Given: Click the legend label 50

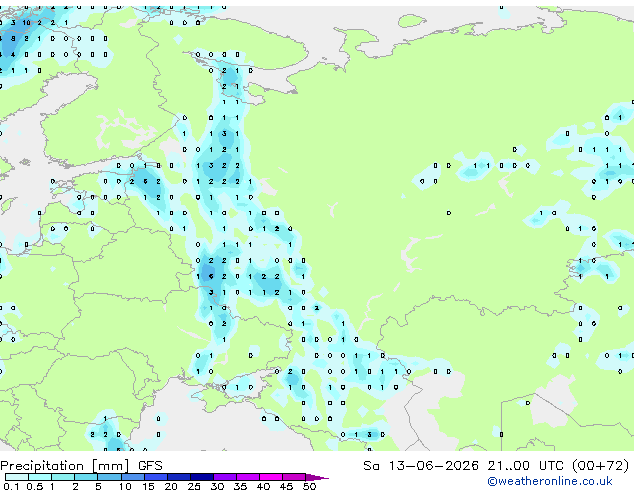Looking at the screenshot, I should (x=309, y=486).
